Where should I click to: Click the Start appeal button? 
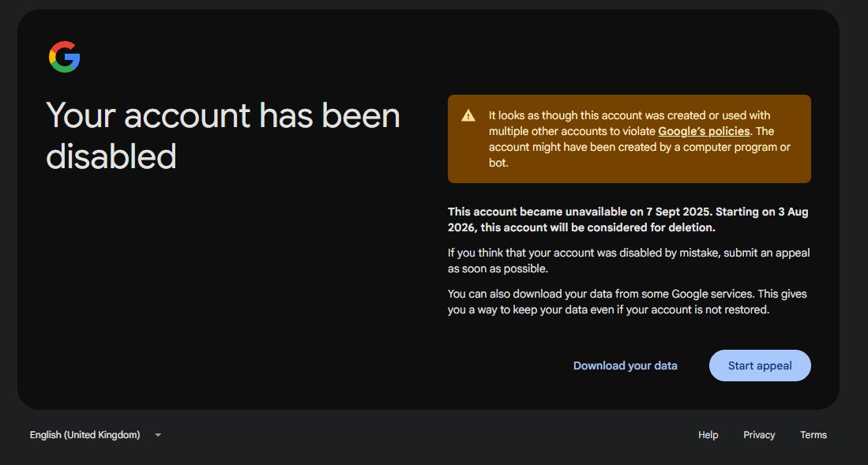click(760, 366)
